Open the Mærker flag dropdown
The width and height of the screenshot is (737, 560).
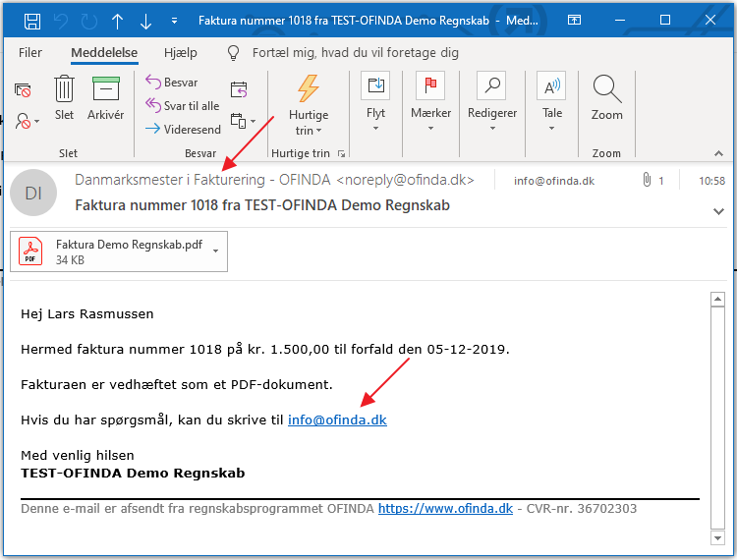[430, 101]
